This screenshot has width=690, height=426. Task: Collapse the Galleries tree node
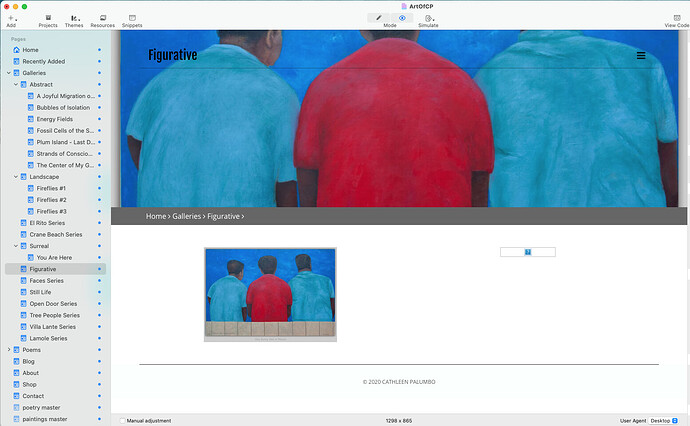[x=9, y=73]
